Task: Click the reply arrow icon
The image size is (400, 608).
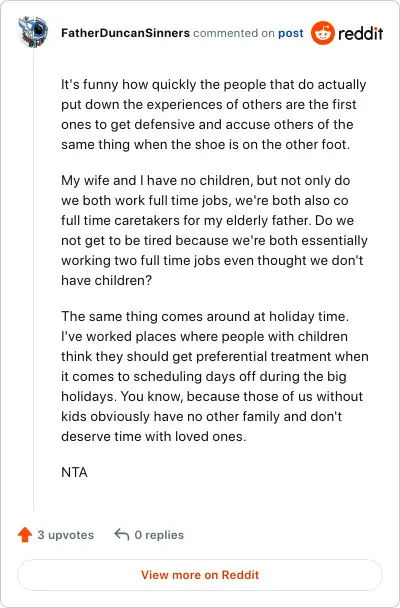Action: point(122,534)
